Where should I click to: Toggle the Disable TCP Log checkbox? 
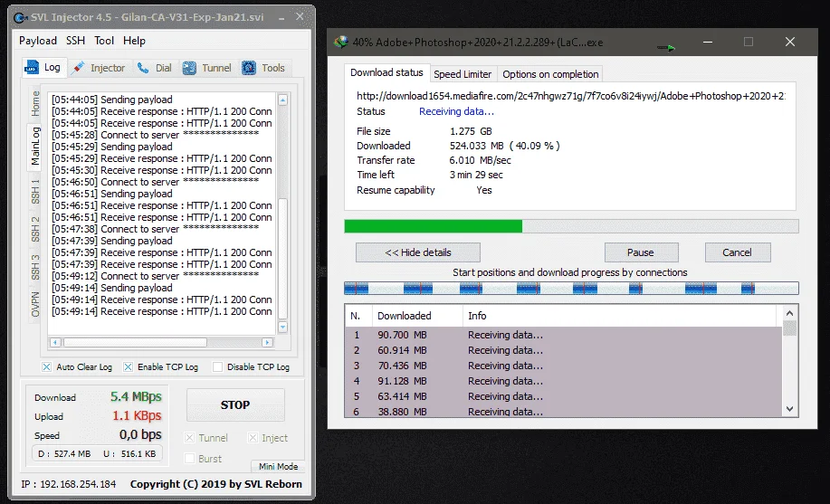tap(217, 366)
